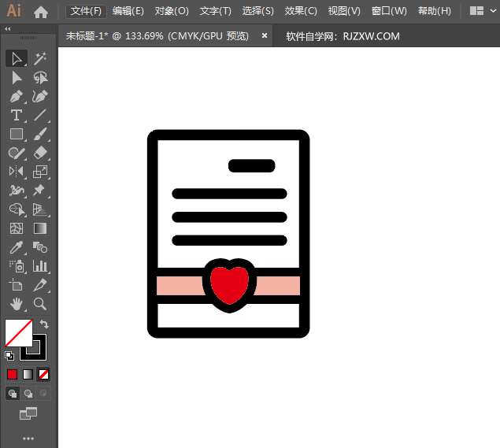
Task: Apply solid Color mode swatch
Action: pos(12,374)
